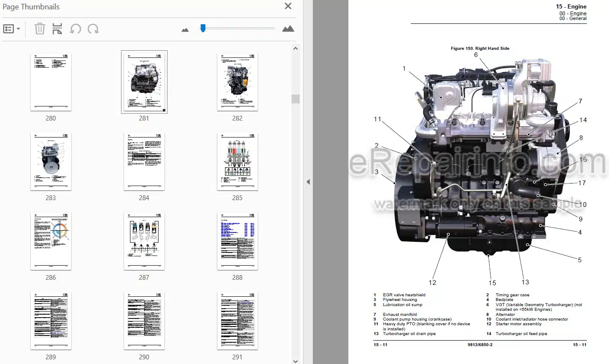Screen dimensions: 609x364
Task: Open page 285 thumbnail
Action: coord(237,161)
